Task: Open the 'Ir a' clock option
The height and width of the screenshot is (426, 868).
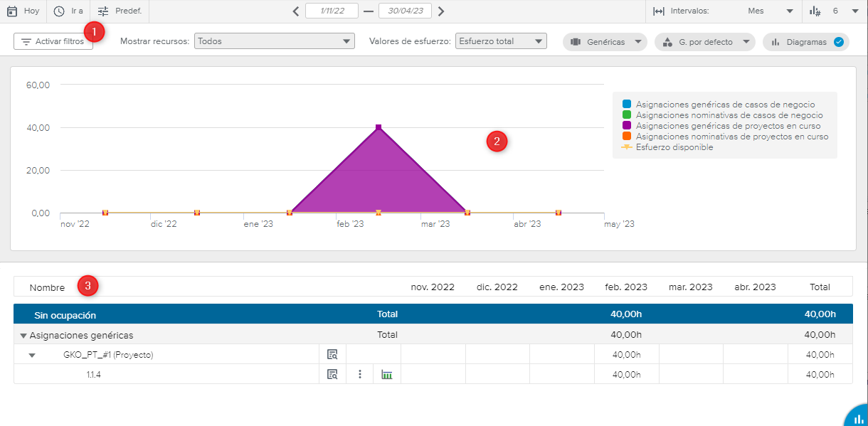Action: click(59, 11)
